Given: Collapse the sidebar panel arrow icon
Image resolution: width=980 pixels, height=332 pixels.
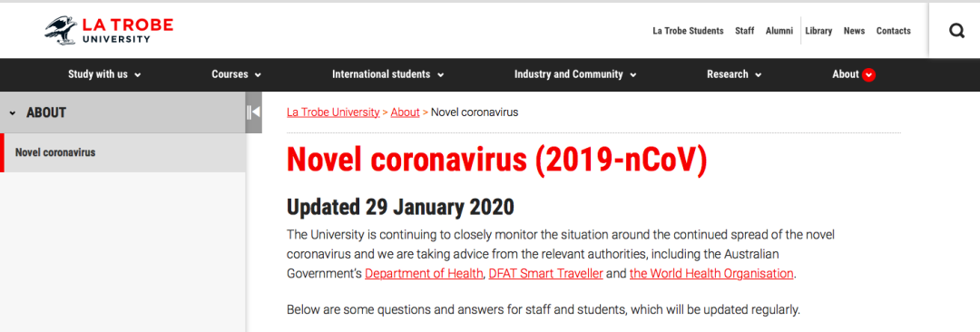Looking at the screenshot, I should point(253,112).
